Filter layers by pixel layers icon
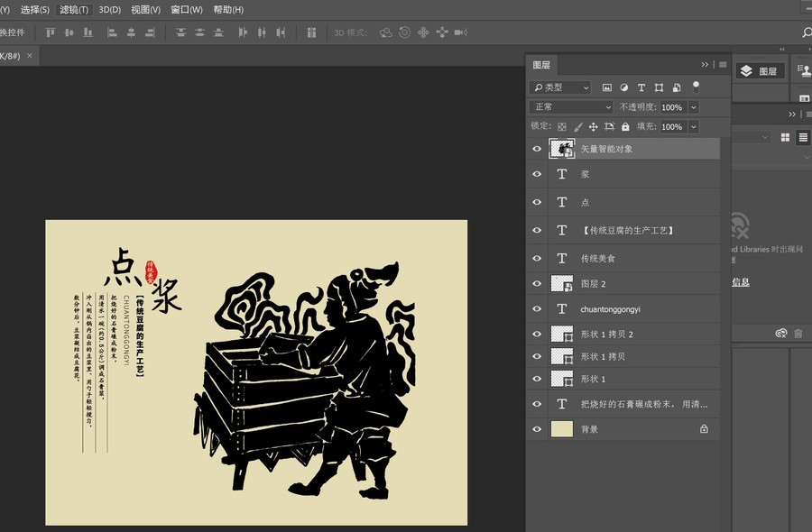 [607, 87]
